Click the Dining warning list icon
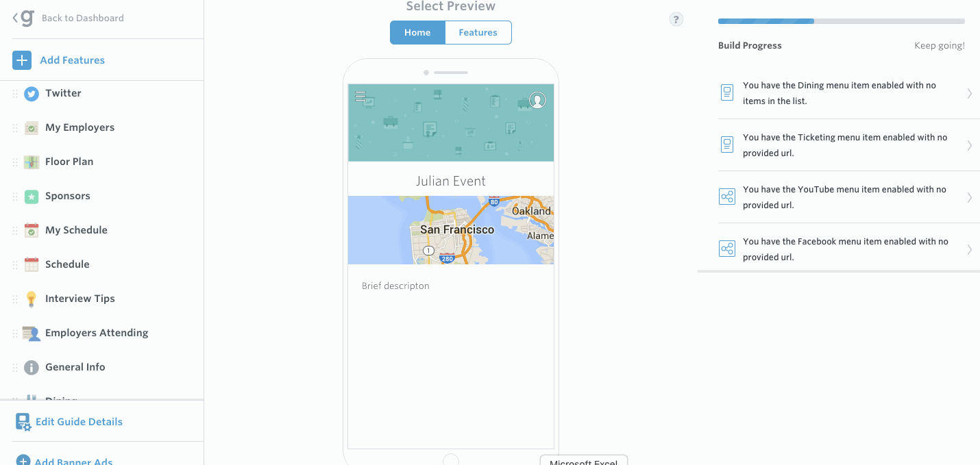 point(727,92)
